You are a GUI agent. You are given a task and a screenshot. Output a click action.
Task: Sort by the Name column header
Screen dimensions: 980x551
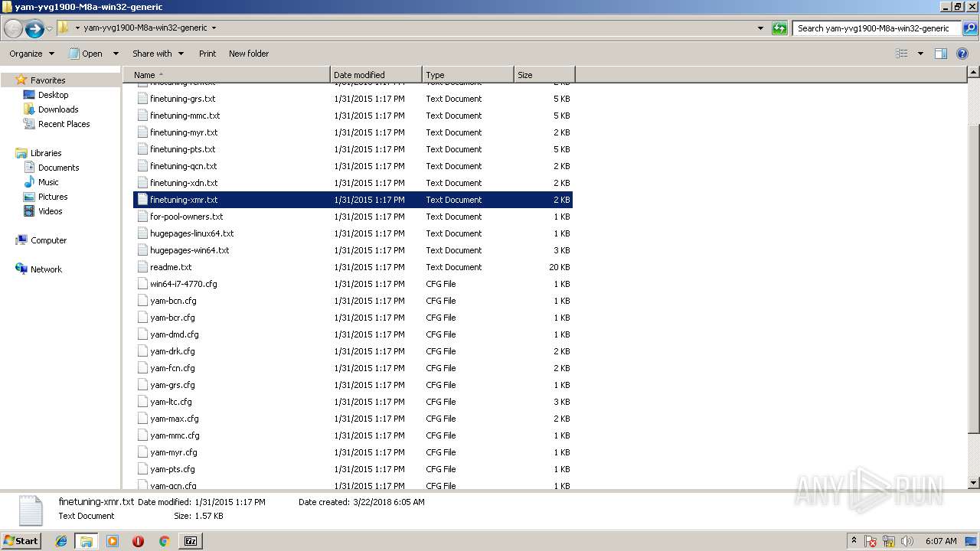pyautogui.click(x=227, y=75)
